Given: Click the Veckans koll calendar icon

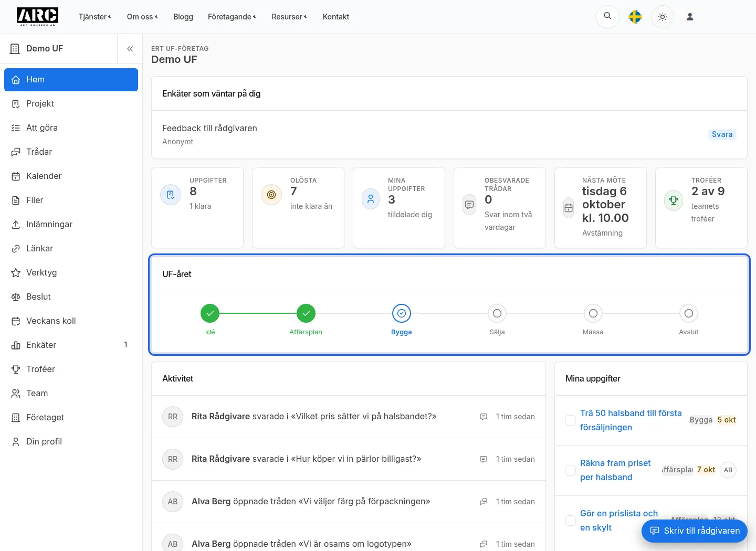Looking at the screenshot, I should pos(16,321).
